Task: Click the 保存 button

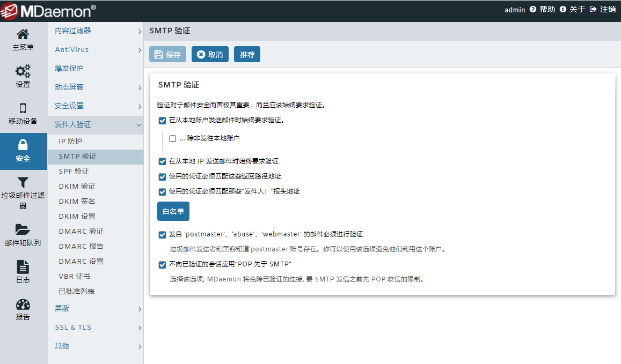Action: (167, 54)
